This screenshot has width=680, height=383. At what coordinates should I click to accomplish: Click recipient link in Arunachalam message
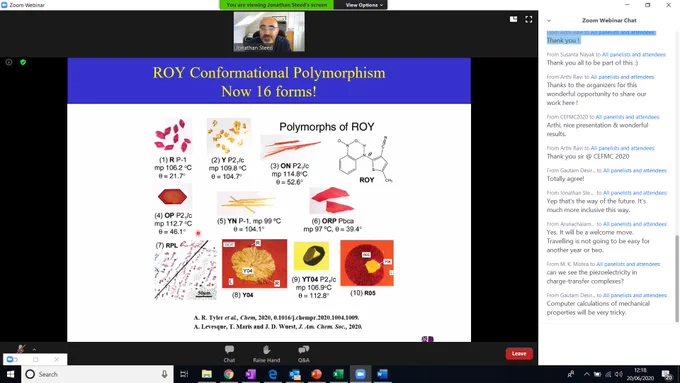(635, 224)
